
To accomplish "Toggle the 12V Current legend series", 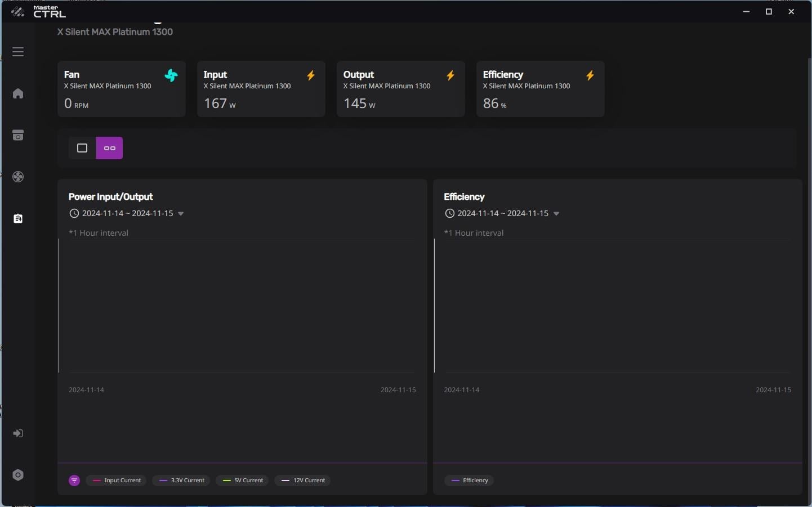I will tap(303, 481).
